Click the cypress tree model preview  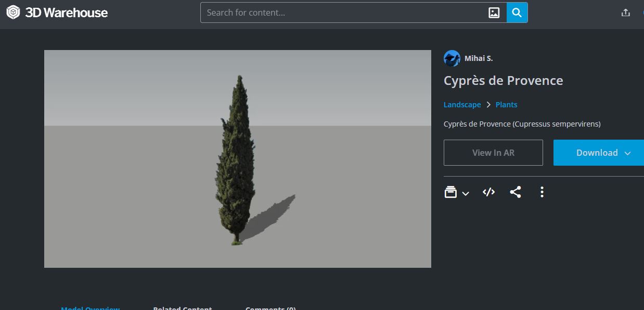coord(238,159)
